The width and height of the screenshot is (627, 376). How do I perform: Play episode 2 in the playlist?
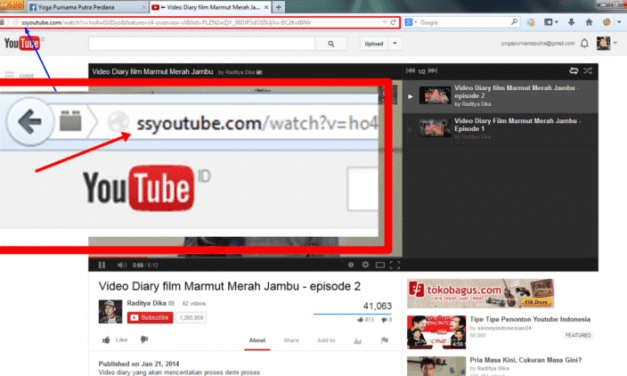[500, 96]
